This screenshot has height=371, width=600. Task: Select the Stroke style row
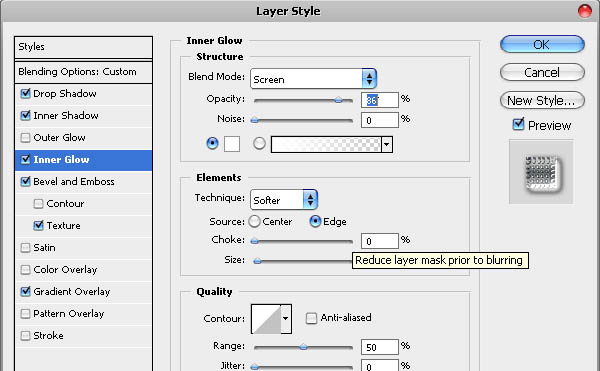coord(83,336)
